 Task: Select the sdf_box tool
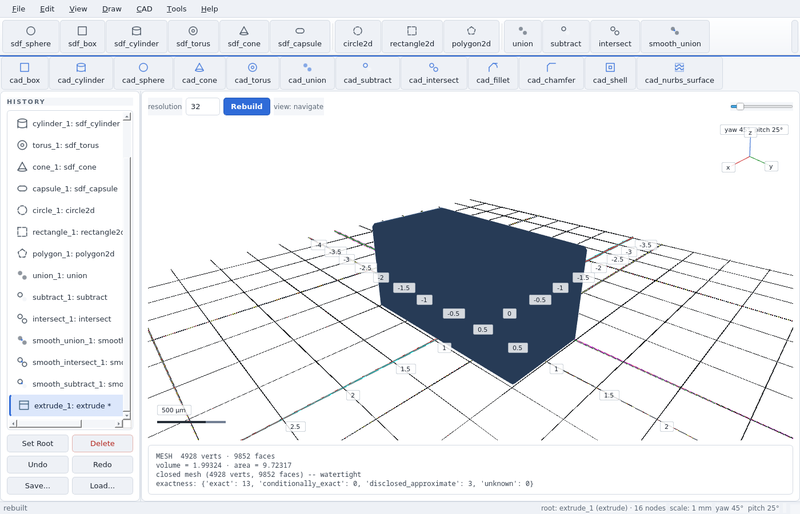pyautogui.click(x=82, y=37)
